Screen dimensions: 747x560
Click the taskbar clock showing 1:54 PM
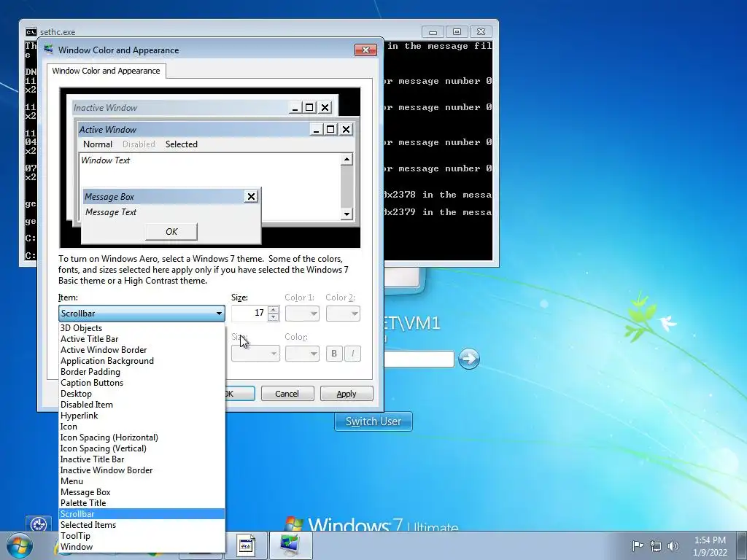tap(710, 546)
